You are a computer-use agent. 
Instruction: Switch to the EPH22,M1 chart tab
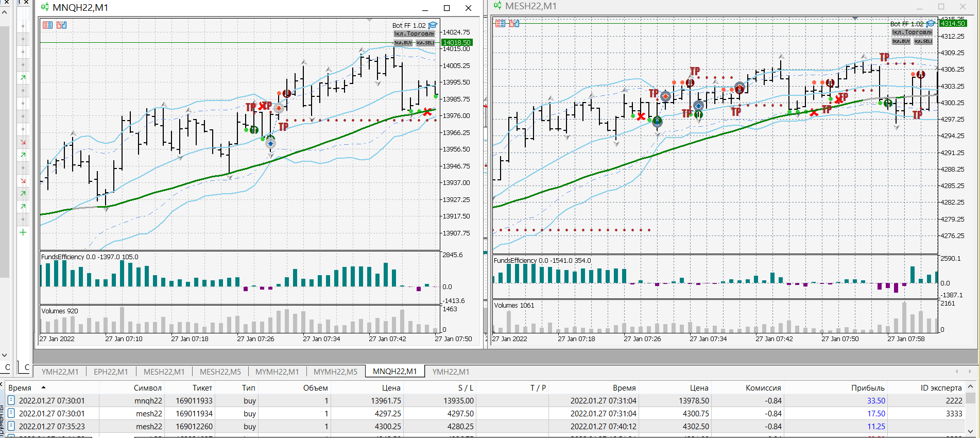pyautogui.click(x=111, y=372)
